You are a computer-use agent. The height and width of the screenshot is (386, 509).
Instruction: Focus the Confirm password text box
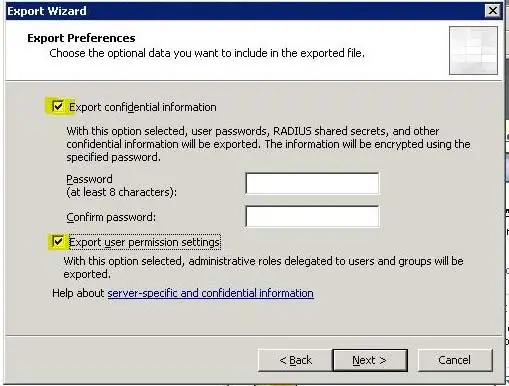pos(312,216)
